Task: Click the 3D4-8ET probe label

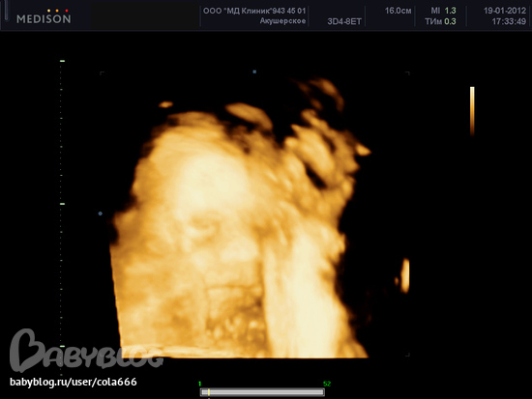Action: (x=344, y=21)
